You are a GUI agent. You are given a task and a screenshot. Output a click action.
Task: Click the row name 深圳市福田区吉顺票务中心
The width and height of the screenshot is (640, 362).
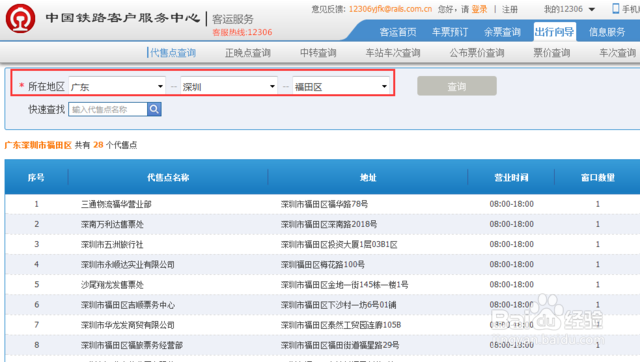128,305
